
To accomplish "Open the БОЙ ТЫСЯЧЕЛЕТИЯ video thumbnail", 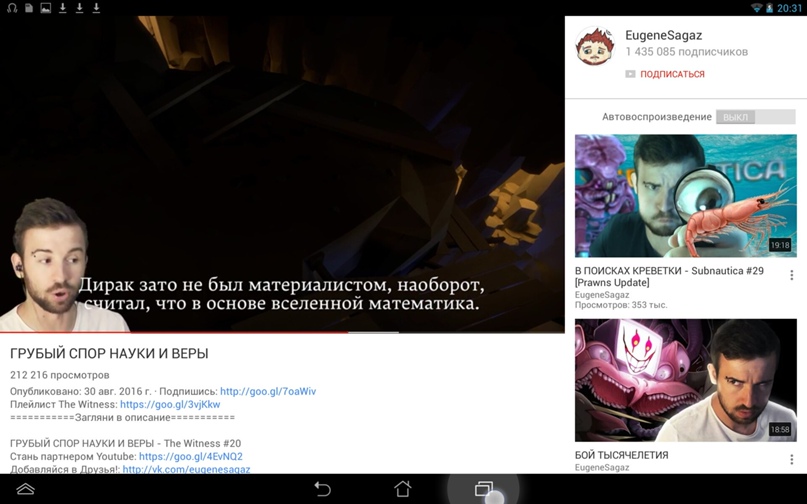I will pos(685,381).
